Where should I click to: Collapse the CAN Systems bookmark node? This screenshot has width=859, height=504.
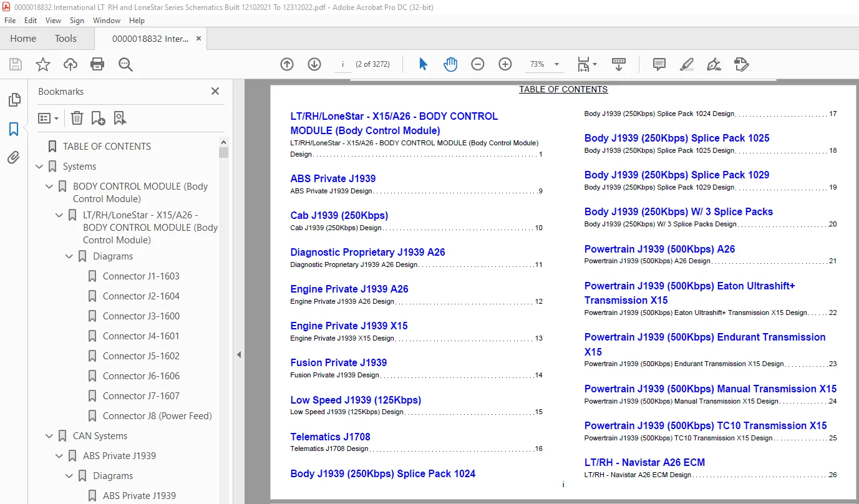(49, 436)
